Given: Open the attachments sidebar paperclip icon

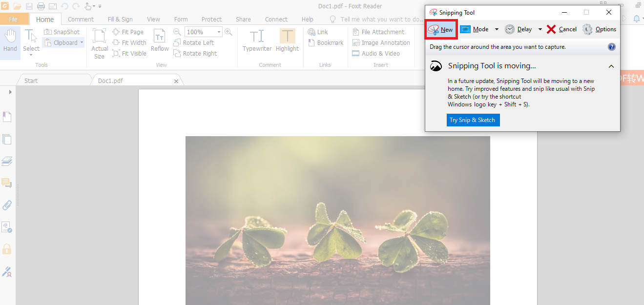Looking at the screenshot, I should [x=7, y=205].
